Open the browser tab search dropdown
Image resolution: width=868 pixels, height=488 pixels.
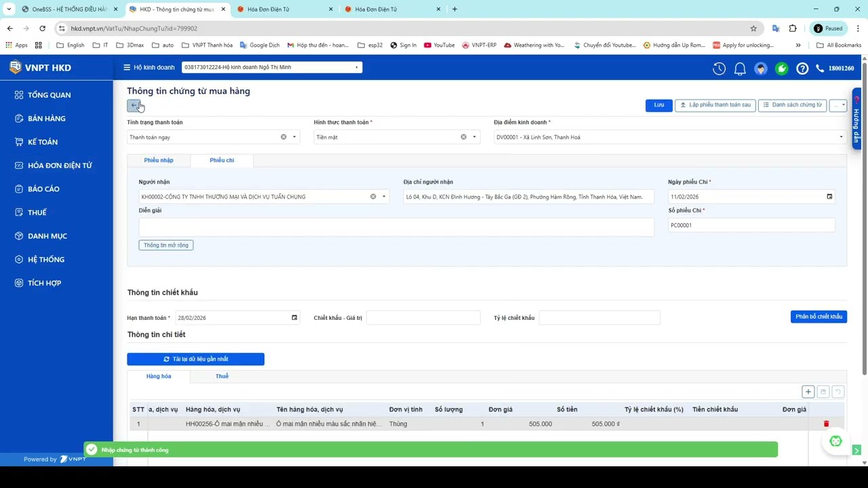[x=9, y=9]
